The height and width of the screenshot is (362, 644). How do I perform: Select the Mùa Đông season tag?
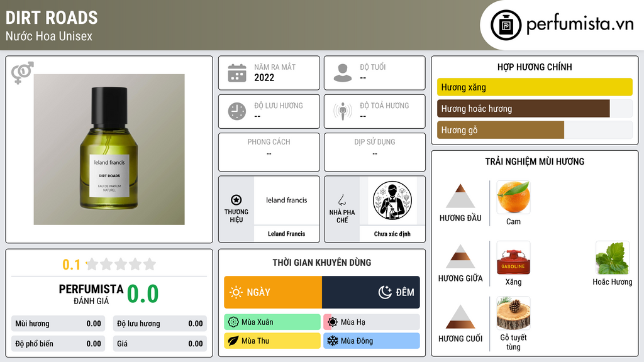372,341
